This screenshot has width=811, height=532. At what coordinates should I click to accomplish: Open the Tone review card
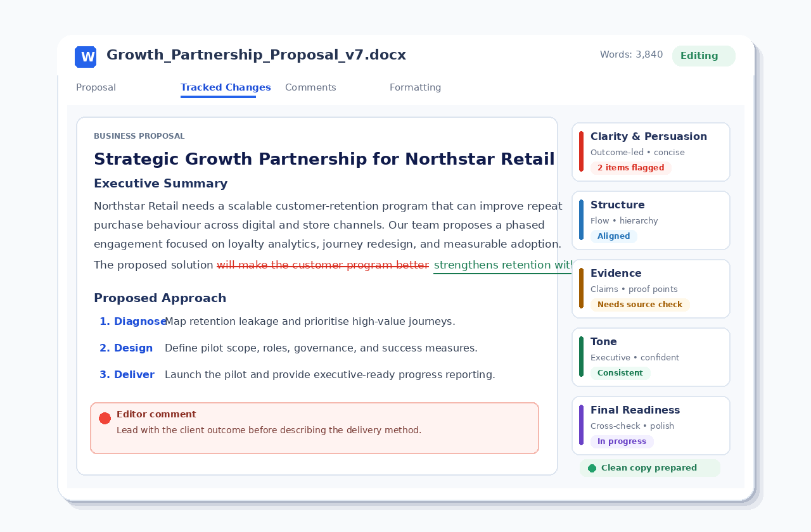coord(651,357)
